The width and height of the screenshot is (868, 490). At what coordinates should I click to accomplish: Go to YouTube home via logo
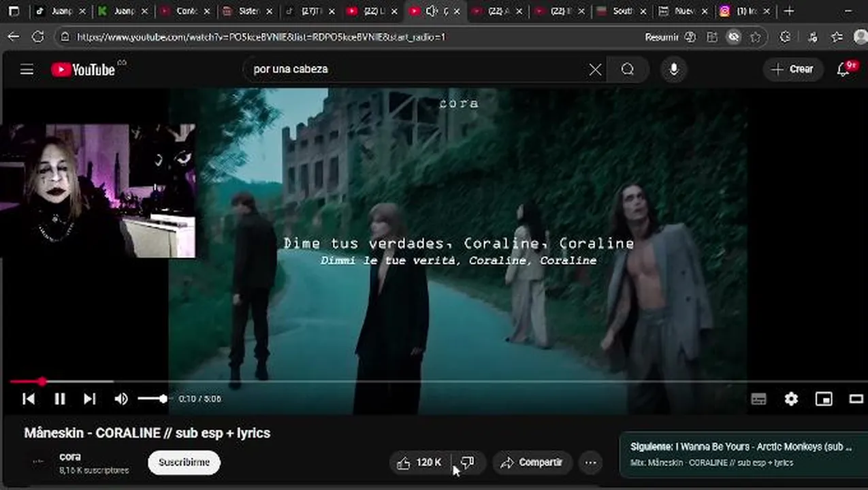coord(83,69)
